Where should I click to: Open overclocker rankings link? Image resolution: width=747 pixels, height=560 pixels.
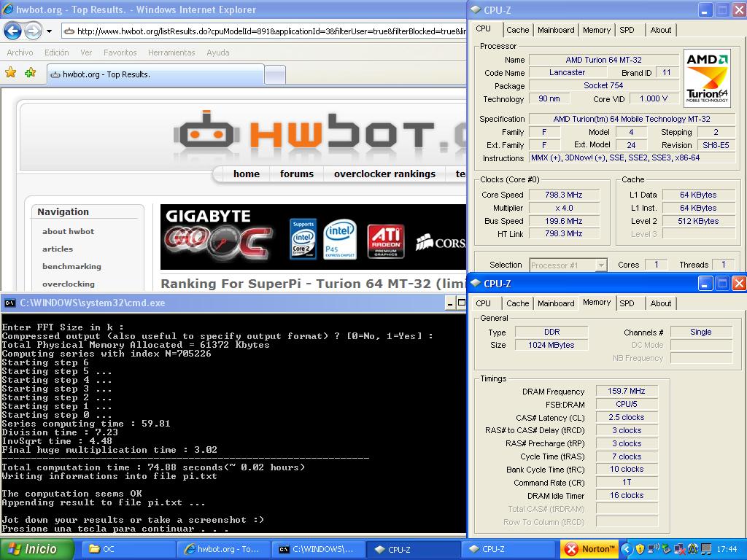pos(384,174)
